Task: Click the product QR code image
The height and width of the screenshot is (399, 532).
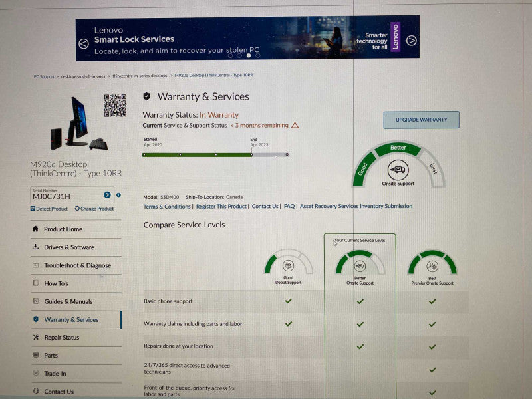Action: [115, 106]
